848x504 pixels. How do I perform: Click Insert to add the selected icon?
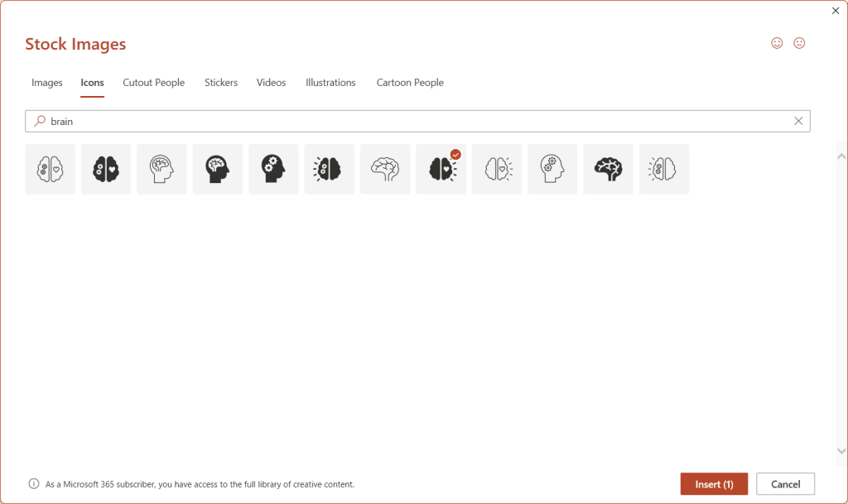tap(713, 483)
